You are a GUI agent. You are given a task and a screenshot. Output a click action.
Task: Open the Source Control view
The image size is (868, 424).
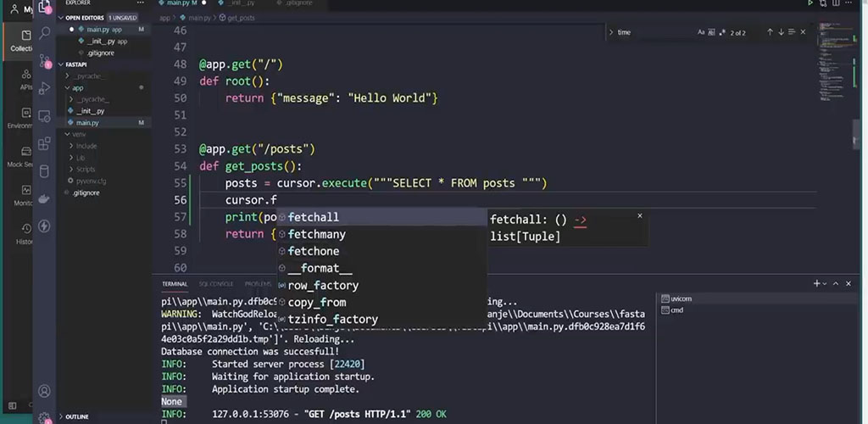tap(44, 61)
